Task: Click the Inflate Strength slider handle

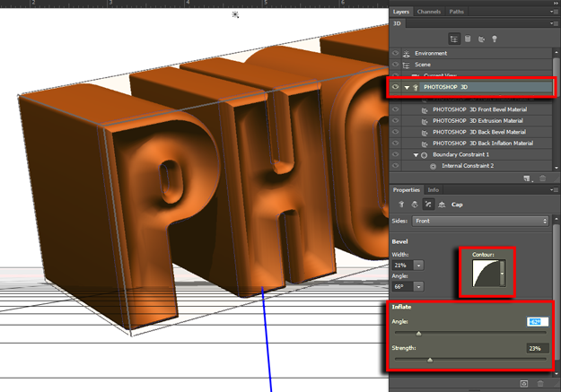Action: pos(430,360)
